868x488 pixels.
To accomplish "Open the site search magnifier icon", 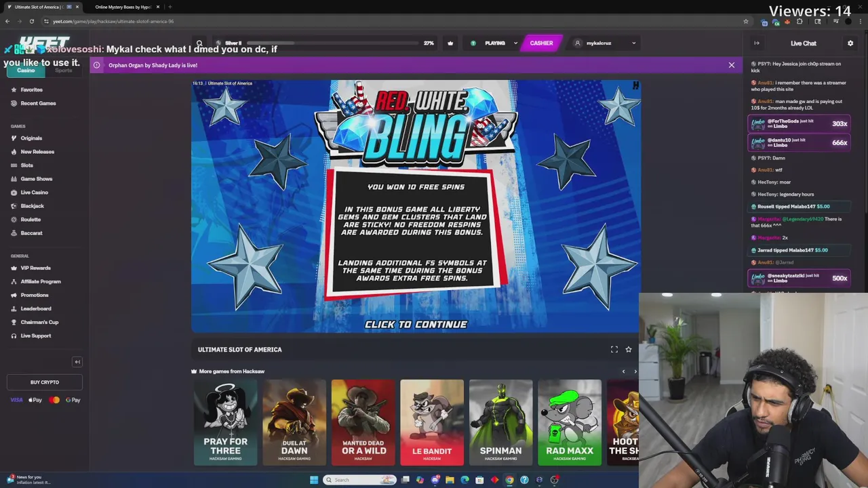I will 199,43.
